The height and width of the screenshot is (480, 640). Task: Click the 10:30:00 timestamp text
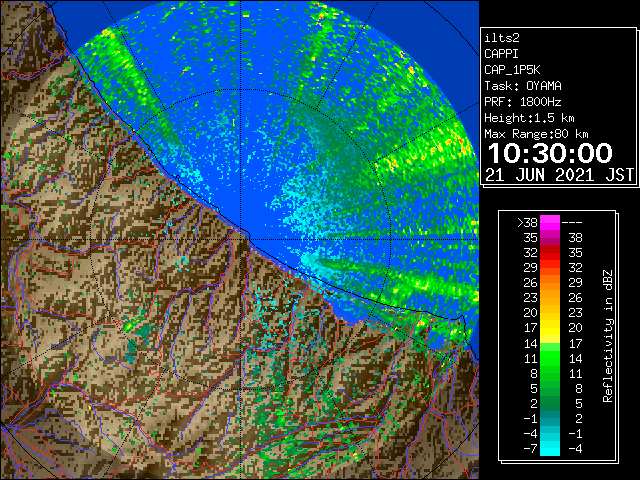(550, 153)
